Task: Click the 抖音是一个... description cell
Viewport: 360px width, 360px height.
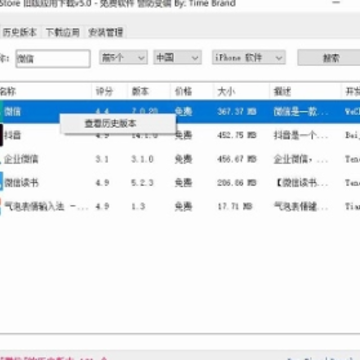Action: [x=301, y=135]
